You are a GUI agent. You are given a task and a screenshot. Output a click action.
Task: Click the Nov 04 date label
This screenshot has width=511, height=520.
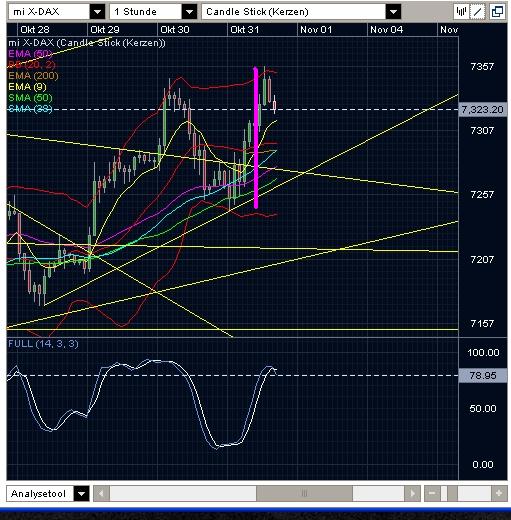386,30
